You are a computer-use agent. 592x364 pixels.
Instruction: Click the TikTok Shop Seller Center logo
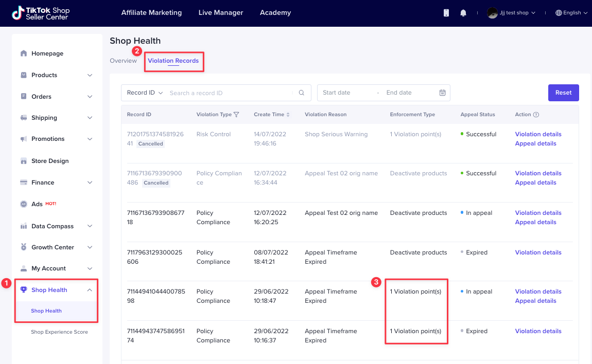coord(41,13)
